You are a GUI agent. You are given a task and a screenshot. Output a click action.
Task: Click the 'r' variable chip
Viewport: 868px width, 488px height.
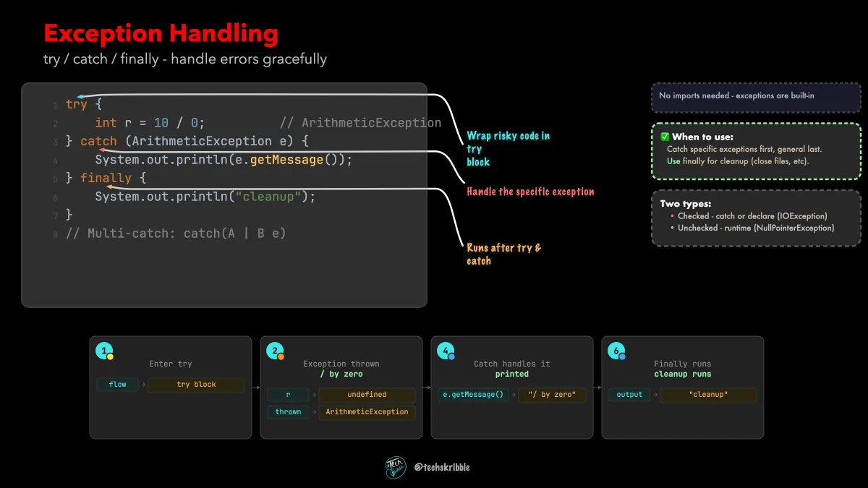pyautogui.click(x=288, y=395)
